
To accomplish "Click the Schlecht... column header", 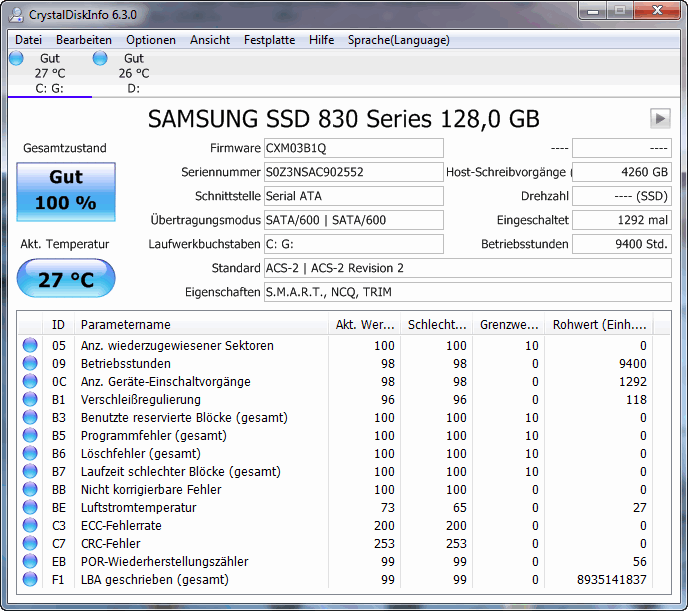I will (x=437, y=325).
